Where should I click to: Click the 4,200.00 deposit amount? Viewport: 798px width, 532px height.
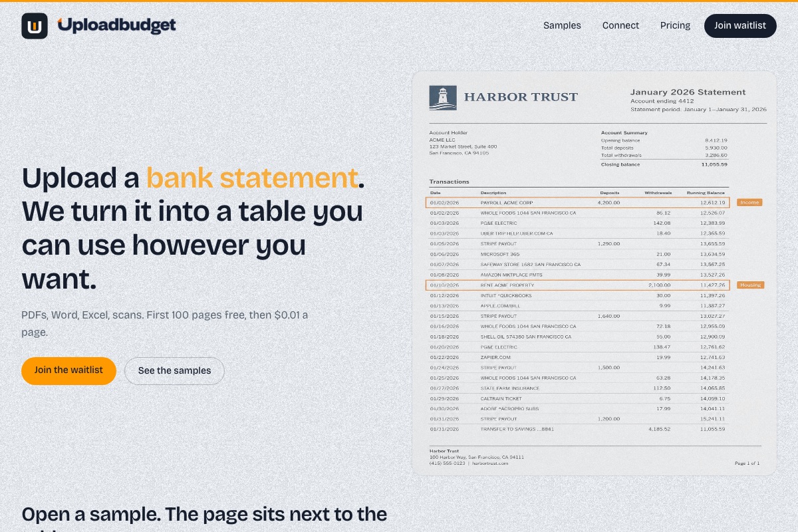point(608,202)
